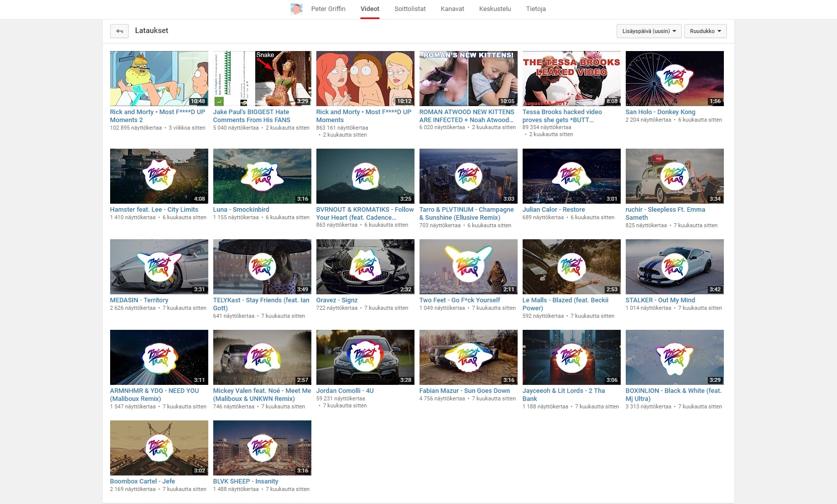Open Peter Griffin channel avatar

click(297, 9)
